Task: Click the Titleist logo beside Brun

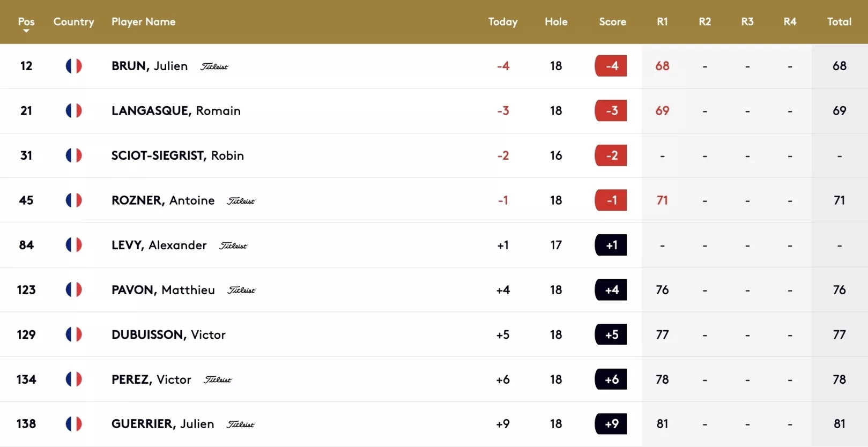Action: (x=214, y=66)
